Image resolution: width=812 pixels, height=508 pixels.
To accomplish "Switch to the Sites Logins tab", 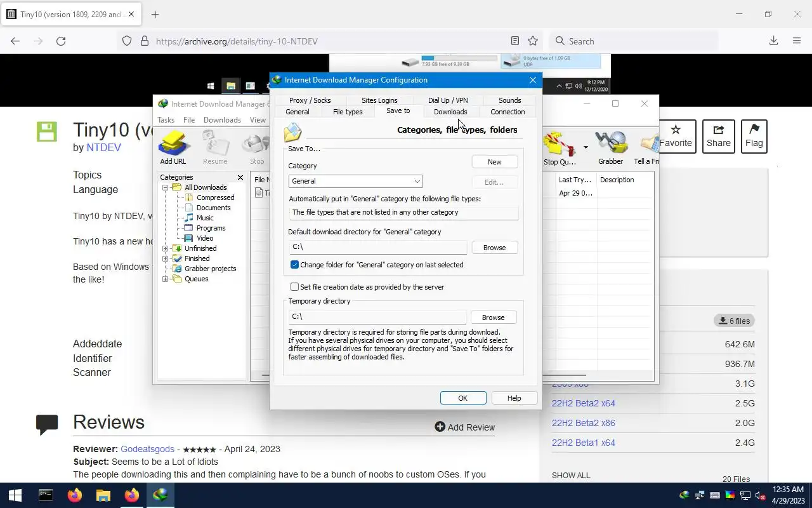I will point(379,100).
